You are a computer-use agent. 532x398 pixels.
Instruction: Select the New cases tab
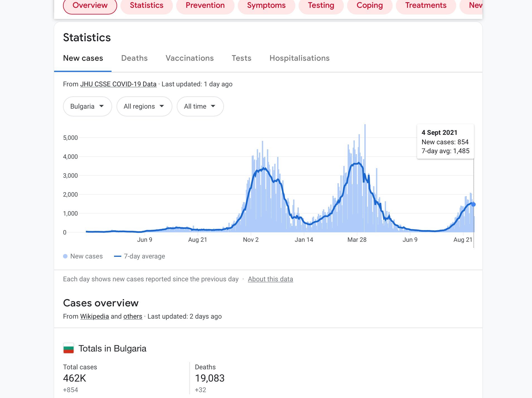[83, 58]
